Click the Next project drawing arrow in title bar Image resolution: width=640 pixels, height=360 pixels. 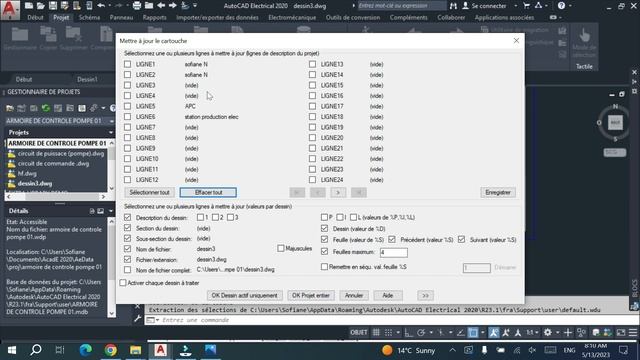click(173, 6)
